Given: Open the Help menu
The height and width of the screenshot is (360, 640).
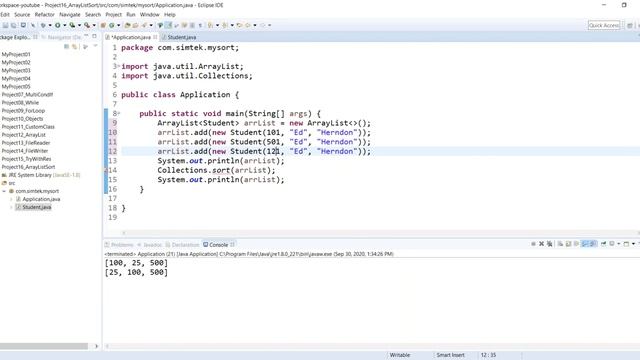Looking at the screenshot, I should (x=169, y=14).
